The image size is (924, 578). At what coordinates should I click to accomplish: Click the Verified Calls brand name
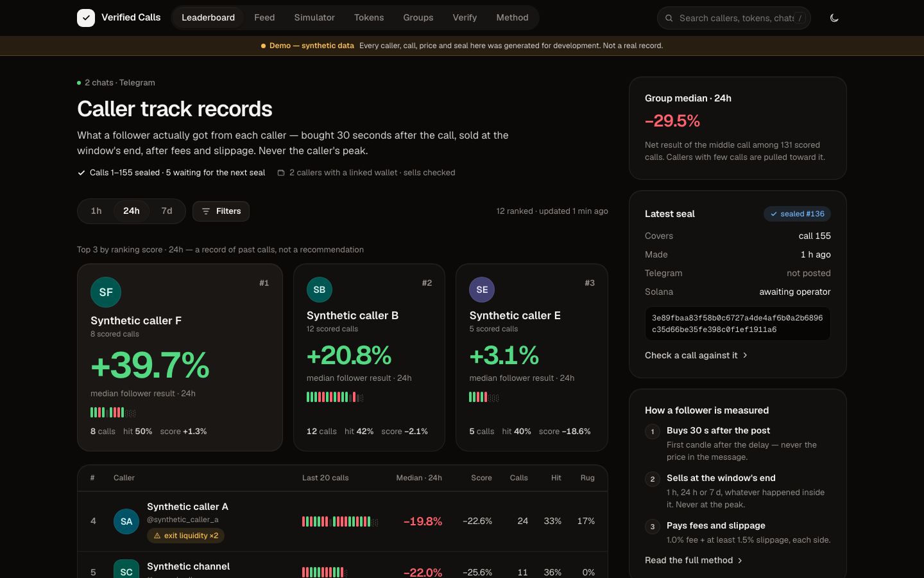(131, 17)
